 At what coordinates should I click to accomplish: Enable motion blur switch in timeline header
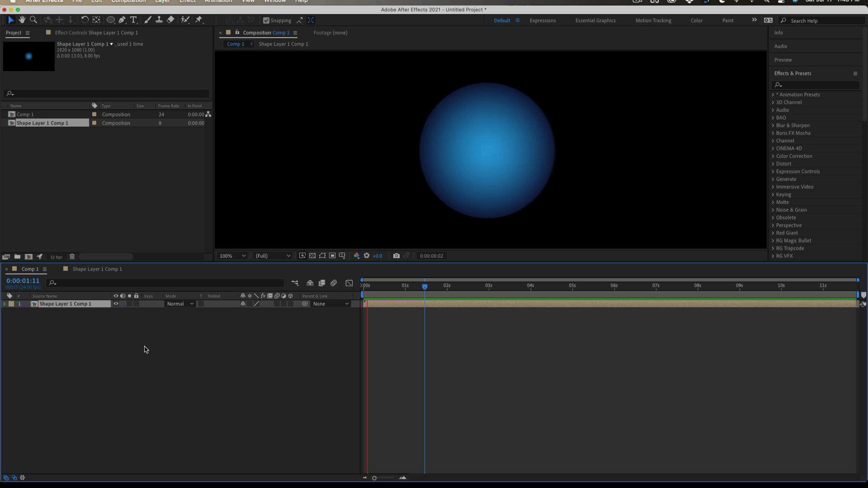coord(334,283)
